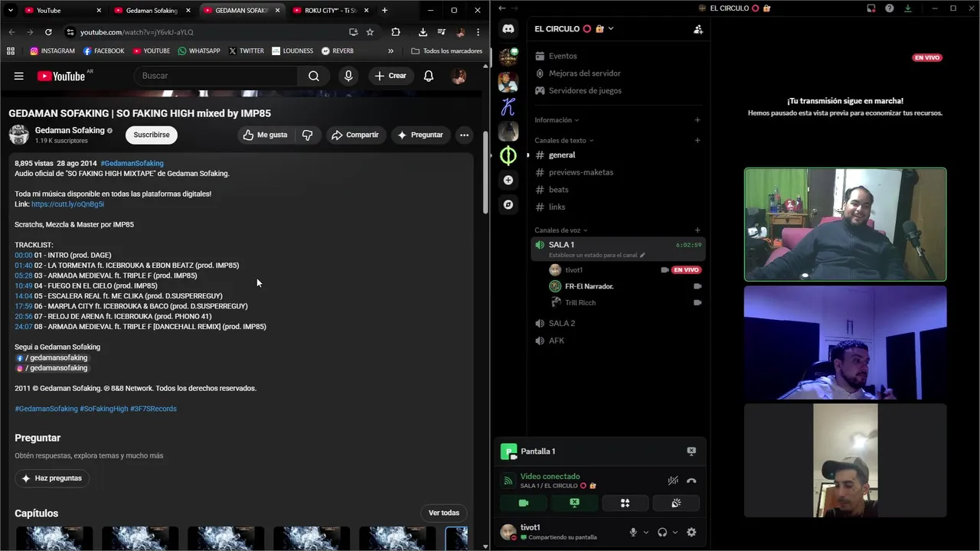Open connection info signal icon in Discord
Screen dimensions: 980x551
click(508, 481)
